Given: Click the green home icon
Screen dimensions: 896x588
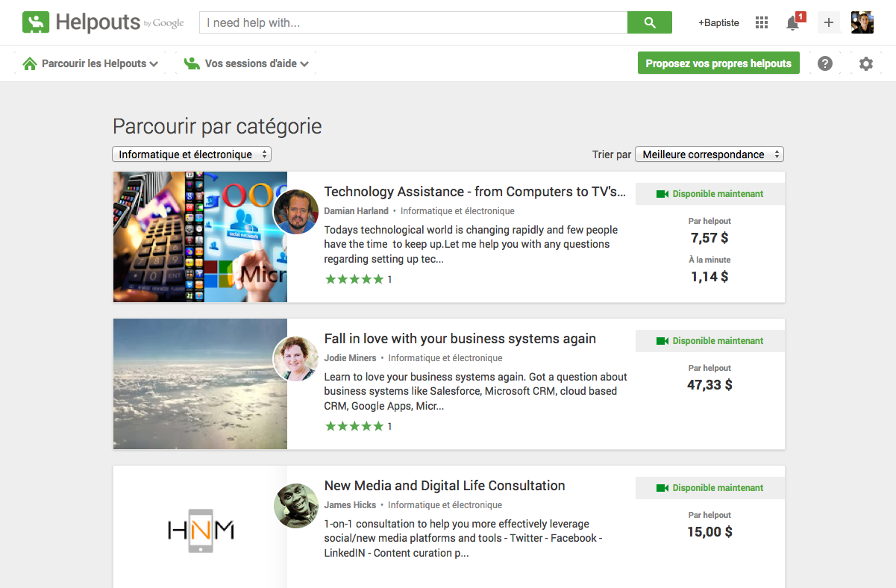Looking at the screenshot, I should [x=30, y=63].
